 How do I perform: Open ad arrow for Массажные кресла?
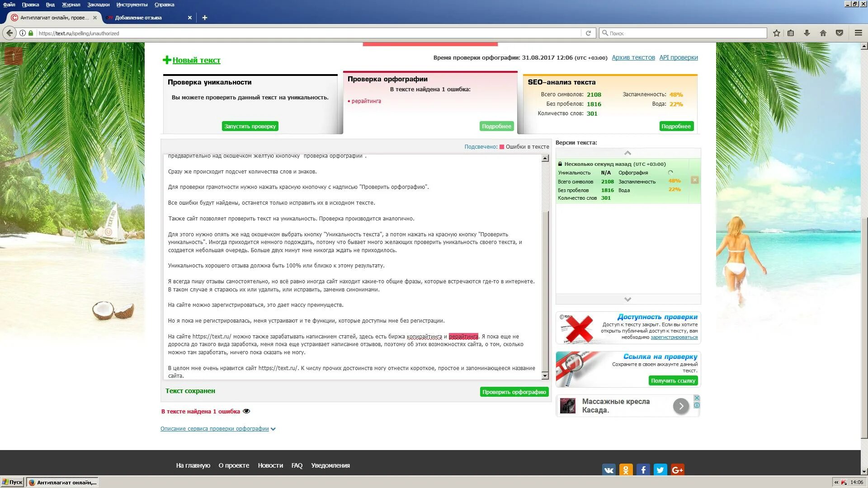681,406
